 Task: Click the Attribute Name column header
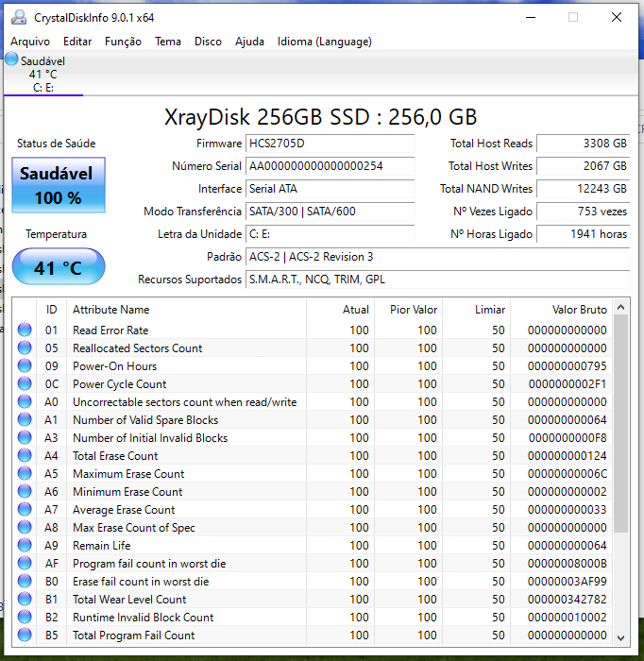186,310
